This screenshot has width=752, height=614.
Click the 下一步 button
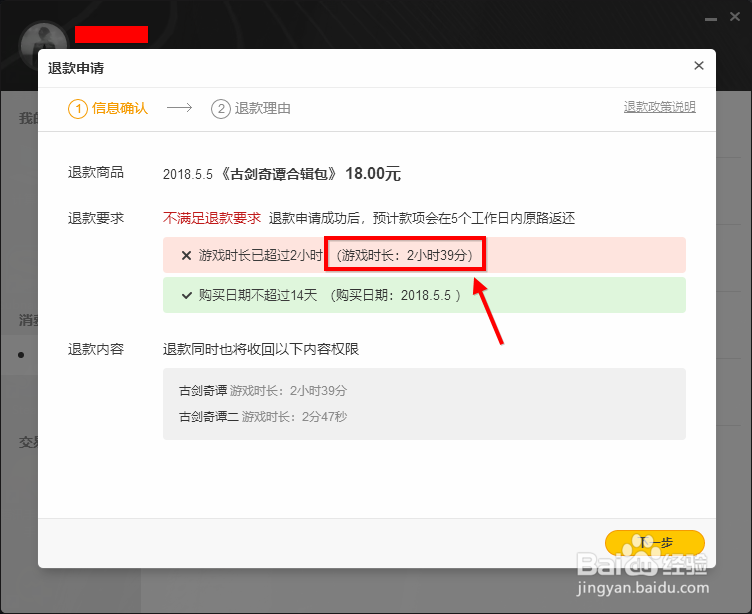655,543
